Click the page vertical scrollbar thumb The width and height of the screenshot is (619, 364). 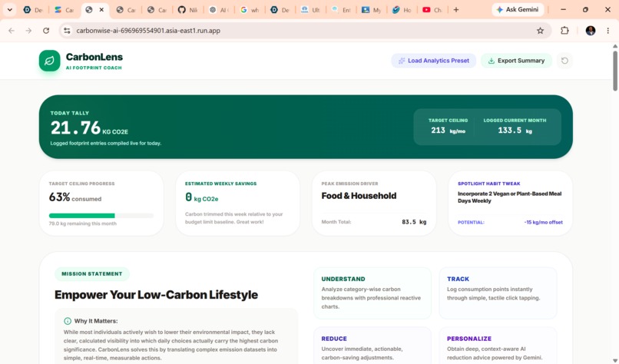[615, 71]
